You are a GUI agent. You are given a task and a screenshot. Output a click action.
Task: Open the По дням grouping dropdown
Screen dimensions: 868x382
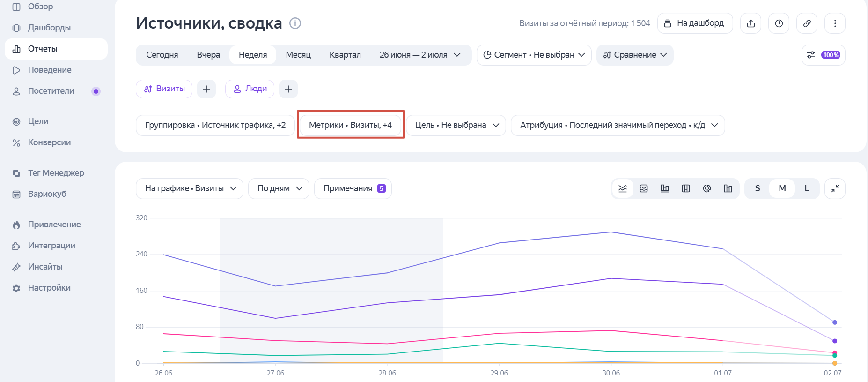click(279, 188)
